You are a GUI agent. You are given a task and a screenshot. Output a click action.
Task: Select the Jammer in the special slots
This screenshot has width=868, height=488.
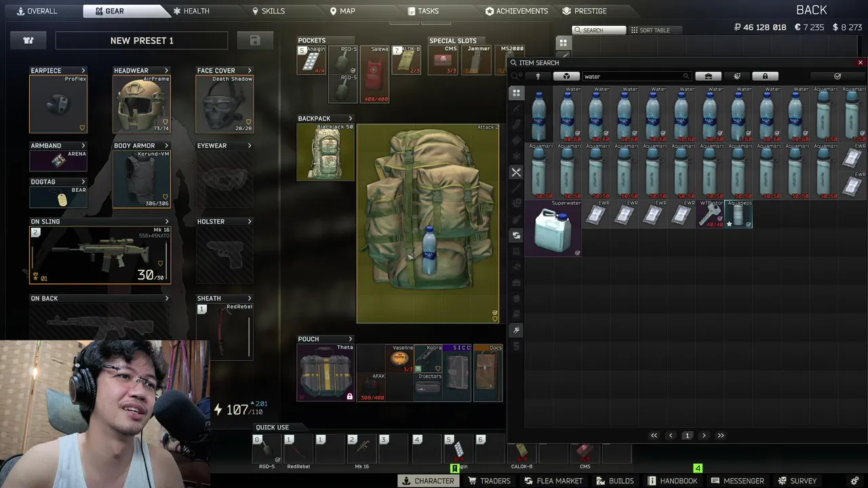(477, 60)
